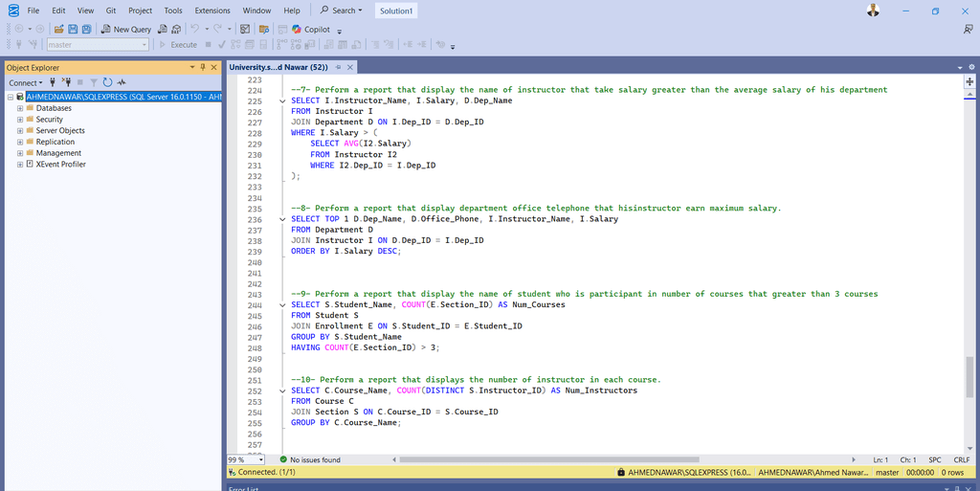The image size is (980, 491).
Task: Click the user account profile picture
Action: click(873, 11)
